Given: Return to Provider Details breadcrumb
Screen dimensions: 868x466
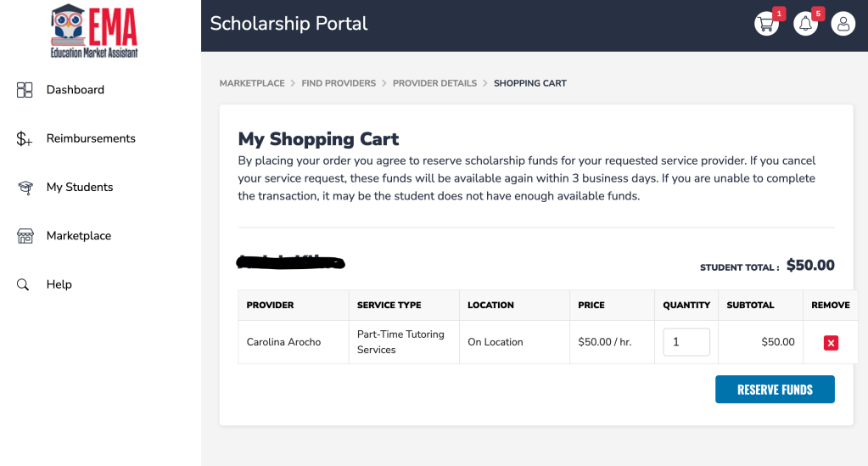Looking at the screenshot, I should click(x=434, y=83).
